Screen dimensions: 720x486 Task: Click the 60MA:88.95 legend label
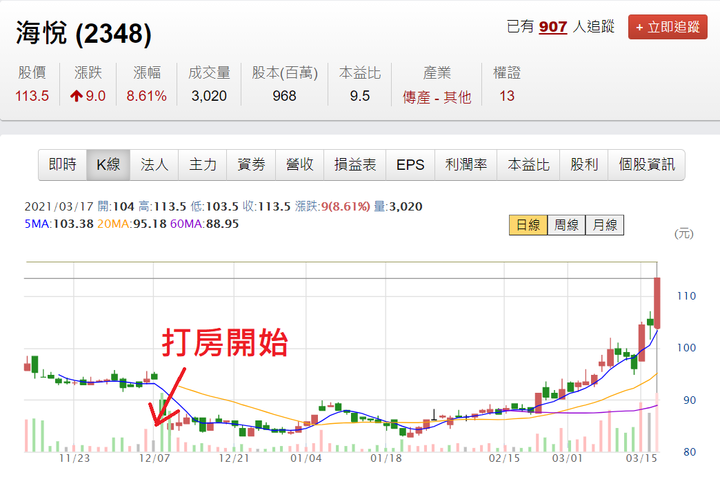tap(204, 224)
